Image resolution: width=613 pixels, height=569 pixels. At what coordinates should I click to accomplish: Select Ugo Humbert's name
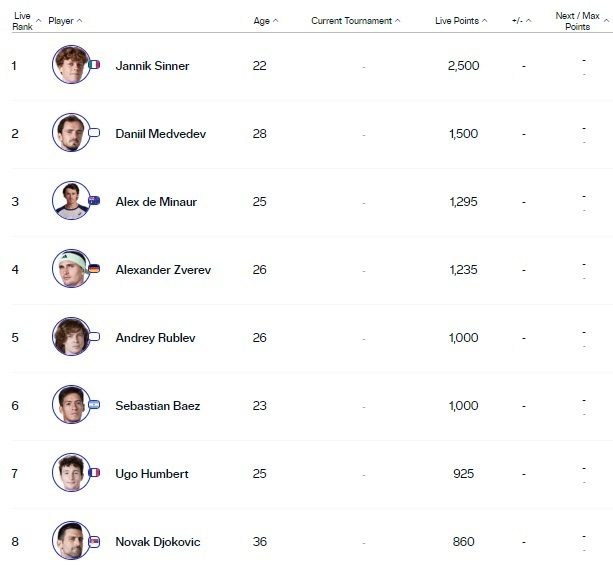tap(152, 474)
